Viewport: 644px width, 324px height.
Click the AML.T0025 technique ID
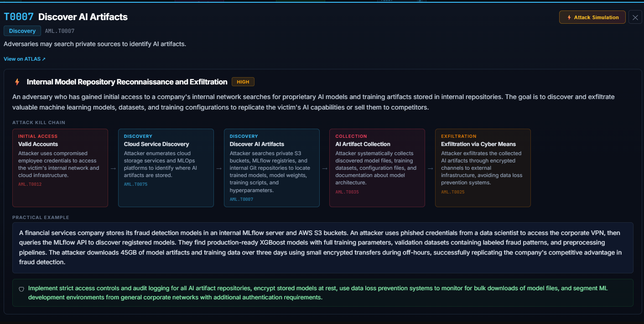point(453,192)
